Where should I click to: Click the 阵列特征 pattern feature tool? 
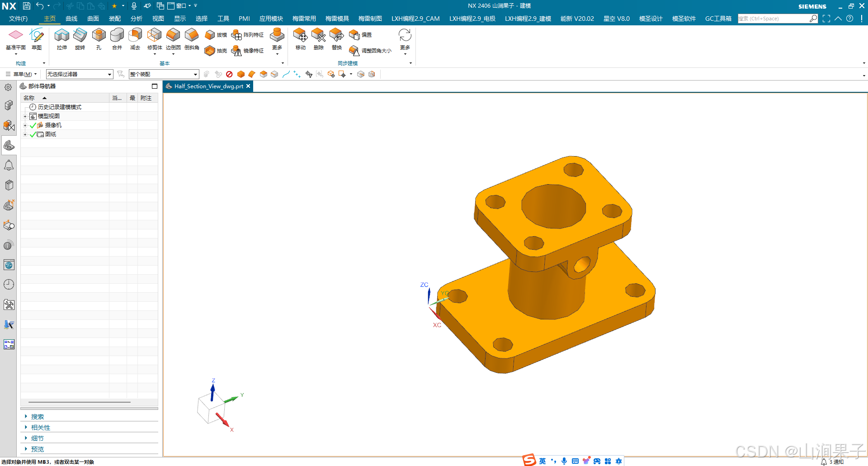[247, 35]
